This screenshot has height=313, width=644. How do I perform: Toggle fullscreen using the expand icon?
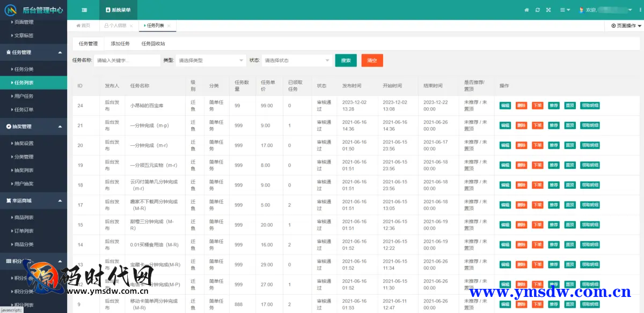(x=548, y=10)
